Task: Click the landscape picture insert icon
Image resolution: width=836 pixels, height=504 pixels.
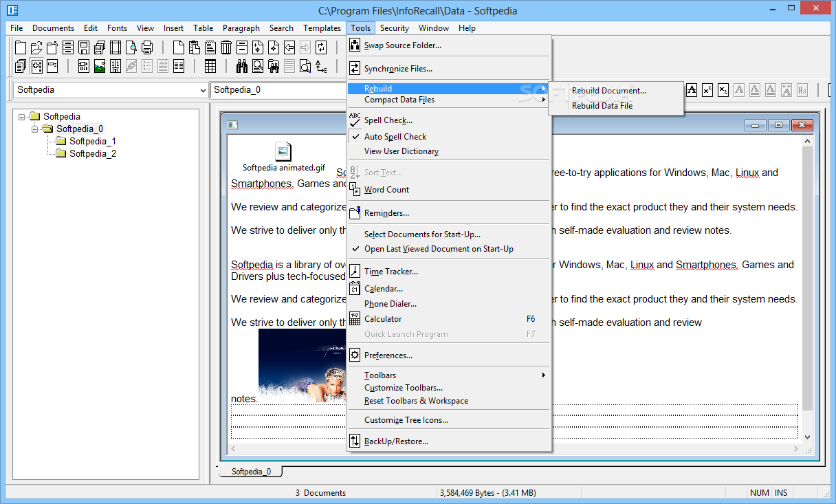Action: tap(100, 66)
